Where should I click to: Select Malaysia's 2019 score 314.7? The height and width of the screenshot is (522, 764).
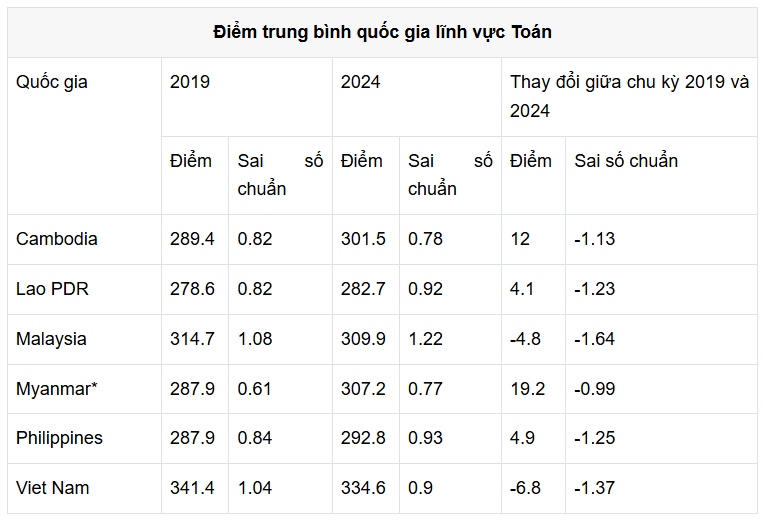pos(192,339)
